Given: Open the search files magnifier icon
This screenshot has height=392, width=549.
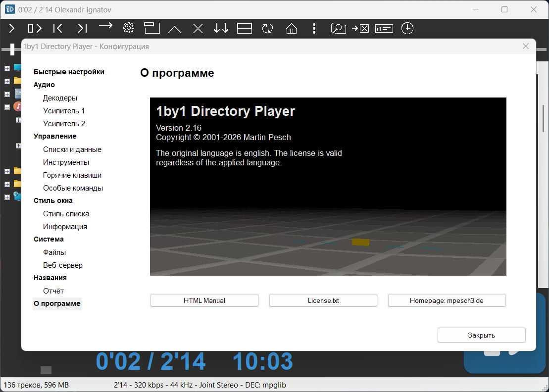Looking at the screenshot, I should pyautogui.click(x=338, y=28).
